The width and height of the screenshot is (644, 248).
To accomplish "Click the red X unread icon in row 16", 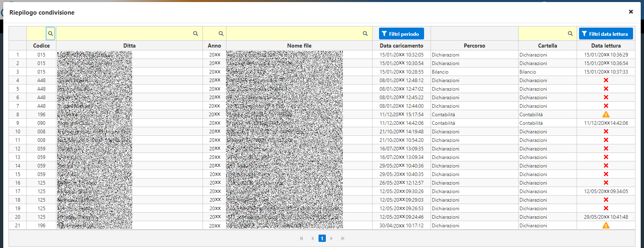I will tap(606, 183).
